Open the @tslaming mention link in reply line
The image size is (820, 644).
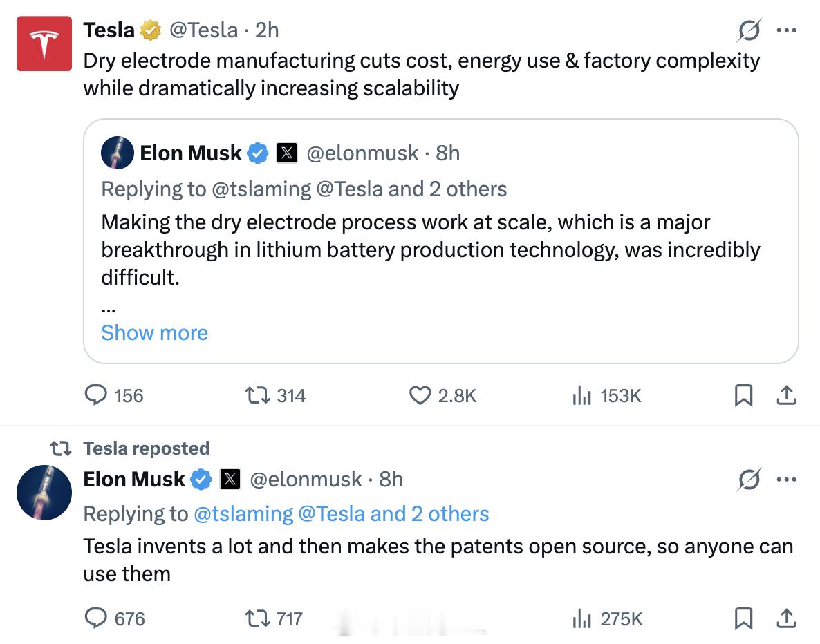coord(243,513)
